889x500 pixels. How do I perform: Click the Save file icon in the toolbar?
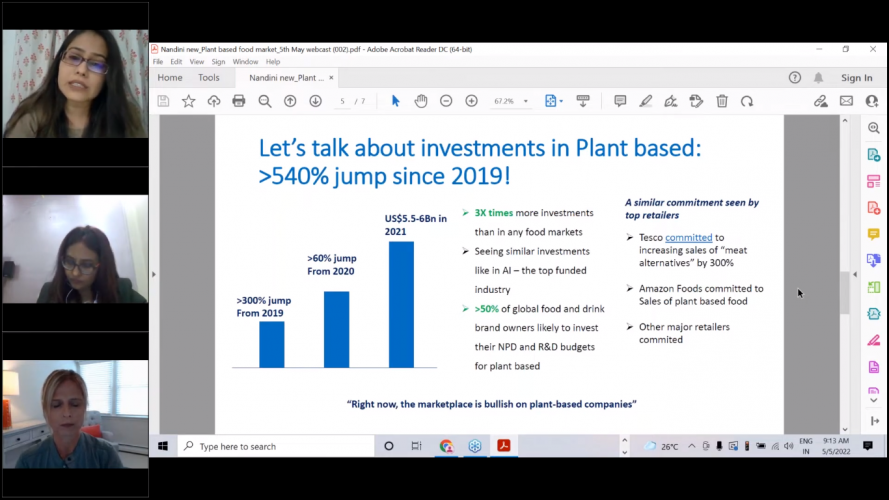click(x=163, y=101)
